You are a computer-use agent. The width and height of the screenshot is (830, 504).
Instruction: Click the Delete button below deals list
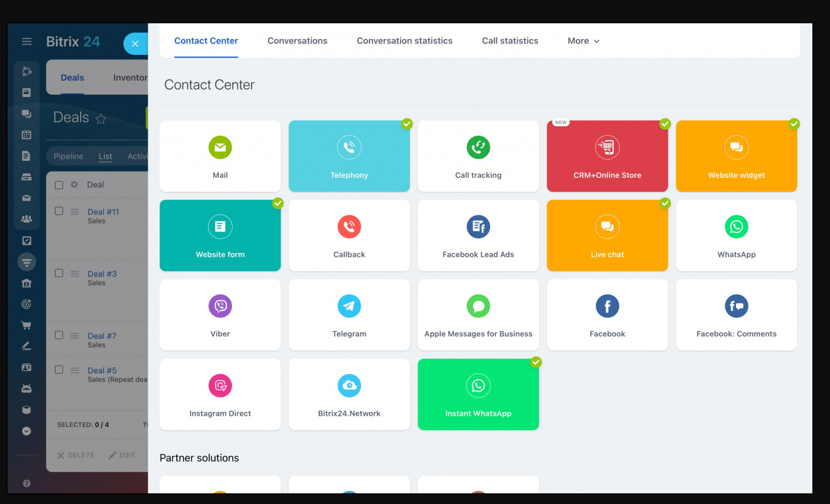[76, 455]
